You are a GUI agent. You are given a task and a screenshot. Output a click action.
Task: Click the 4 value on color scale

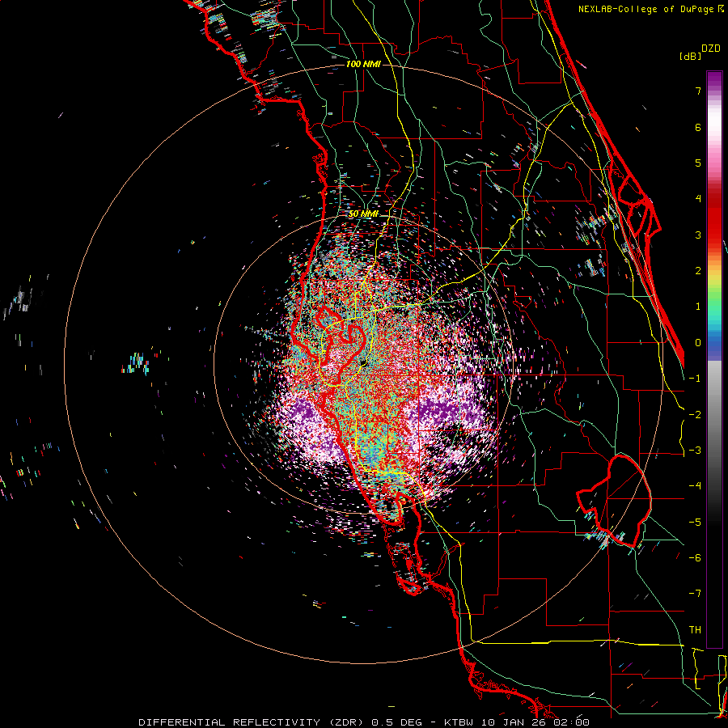[x=698, y=199]
